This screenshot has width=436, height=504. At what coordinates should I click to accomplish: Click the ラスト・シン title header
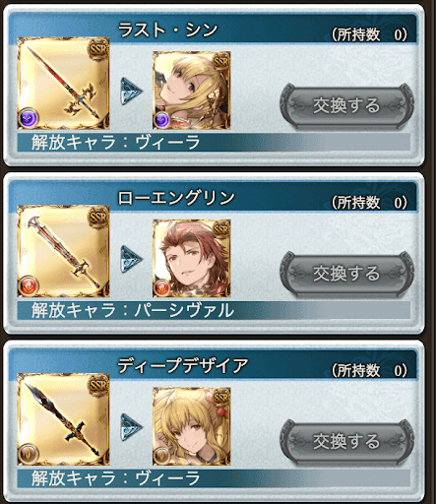[x=167, y=31]
